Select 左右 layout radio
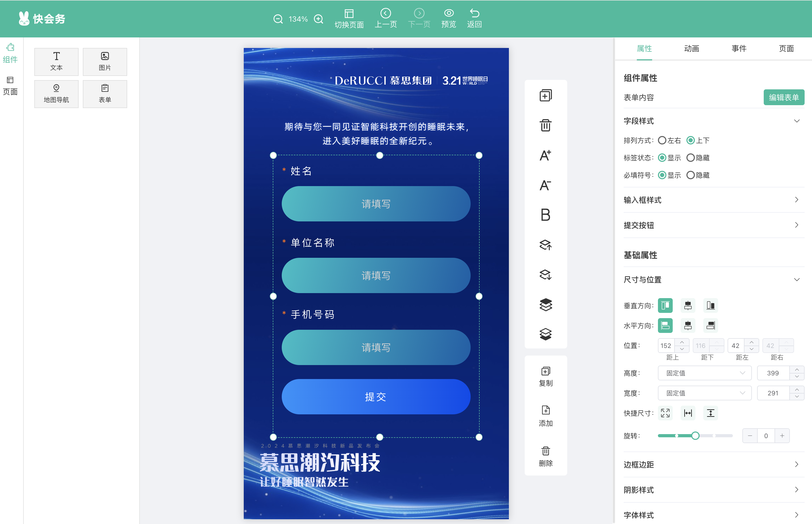 pos(662,140)
